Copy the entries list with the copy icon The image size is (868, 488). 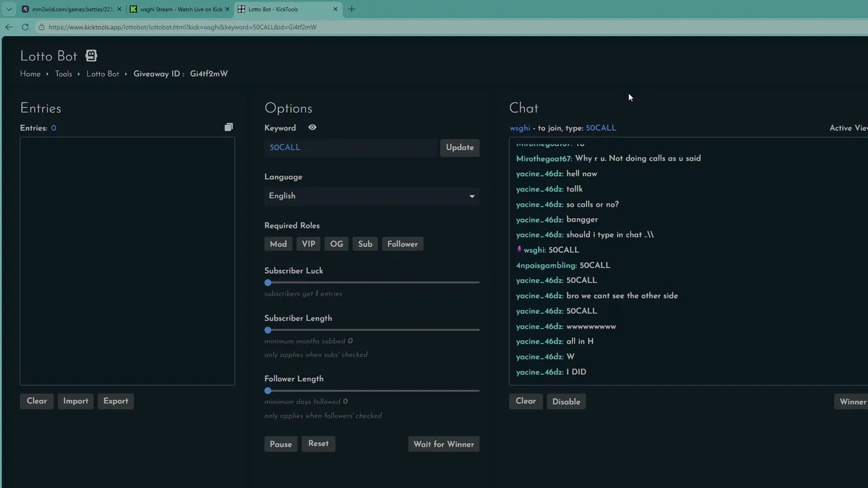click(229, 127)
